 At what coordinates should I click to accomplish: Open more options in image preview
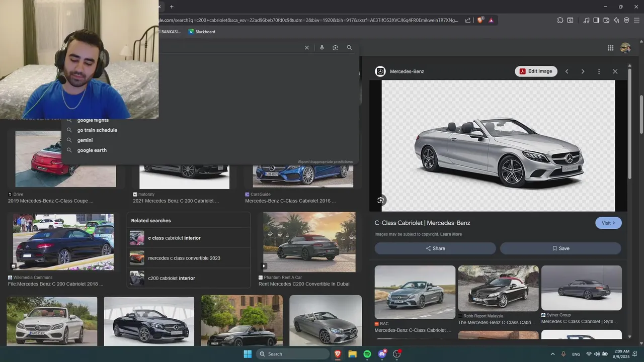599,71
